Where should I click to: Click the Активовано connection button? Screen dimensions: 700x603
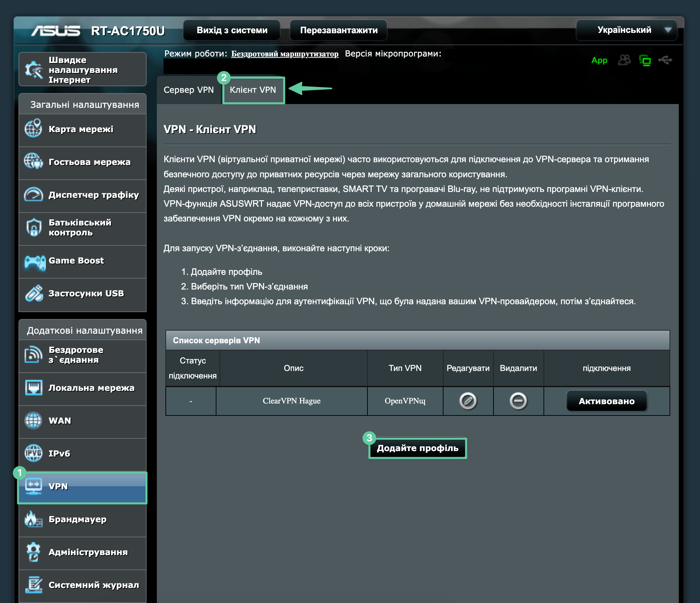[x=607, y=401]
